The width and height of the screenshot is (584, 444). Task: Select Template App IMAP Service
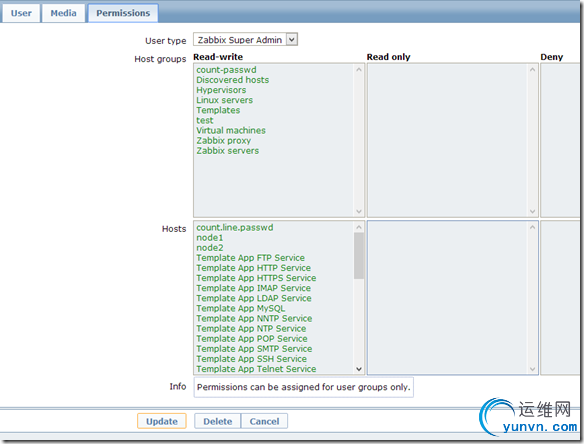click(x=253, y=288)
